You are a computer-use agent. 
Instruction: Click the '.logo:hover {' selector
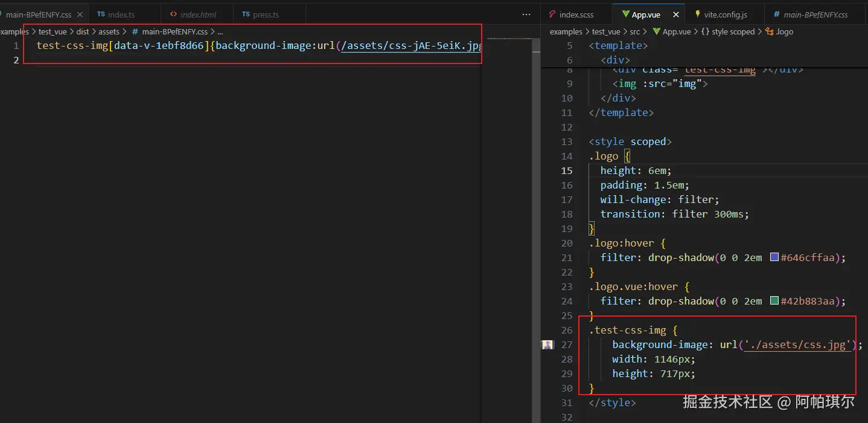tap(627, 243)
